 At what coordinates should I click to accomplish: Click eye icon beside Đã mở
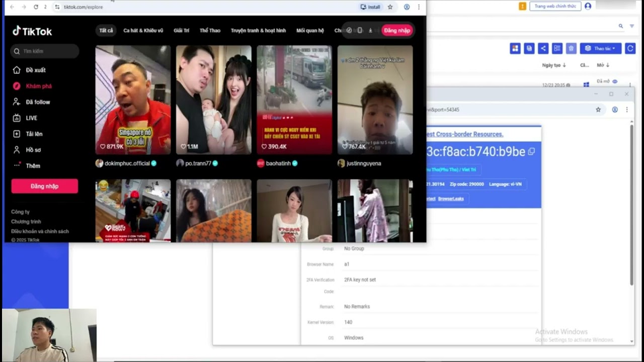pos(615,81)
